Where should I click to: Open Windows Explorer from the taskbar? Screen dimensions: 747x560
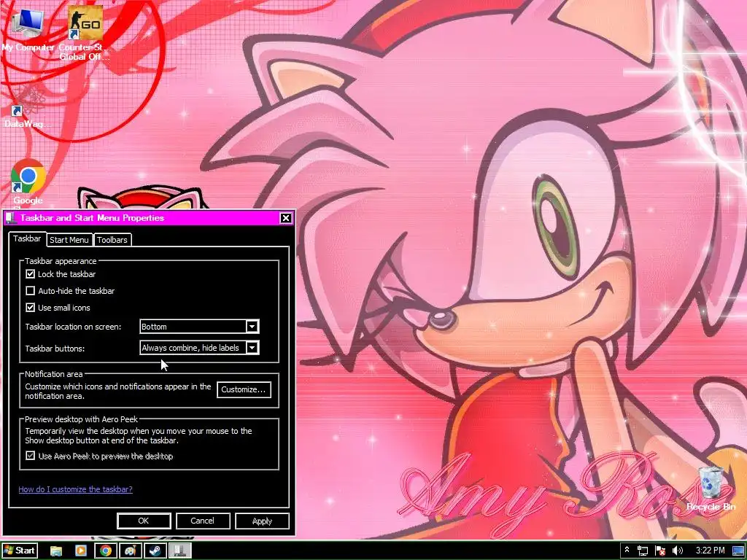click(56, 551)
